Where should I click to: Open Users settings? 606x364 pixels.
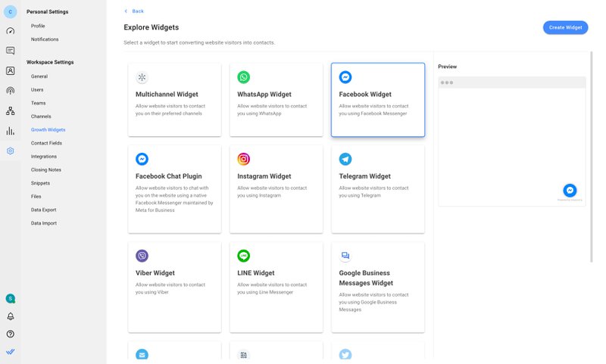(x=37, y=90)
